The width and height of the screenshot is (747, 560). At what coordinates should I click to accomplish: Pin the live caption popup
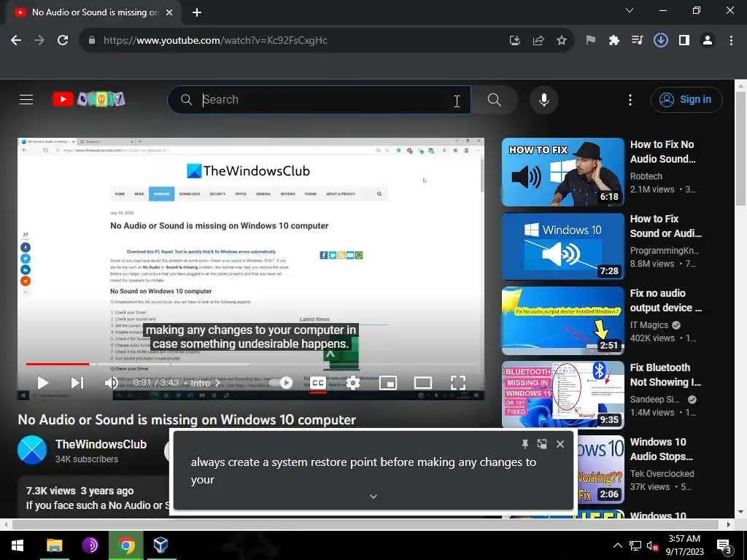525,444
